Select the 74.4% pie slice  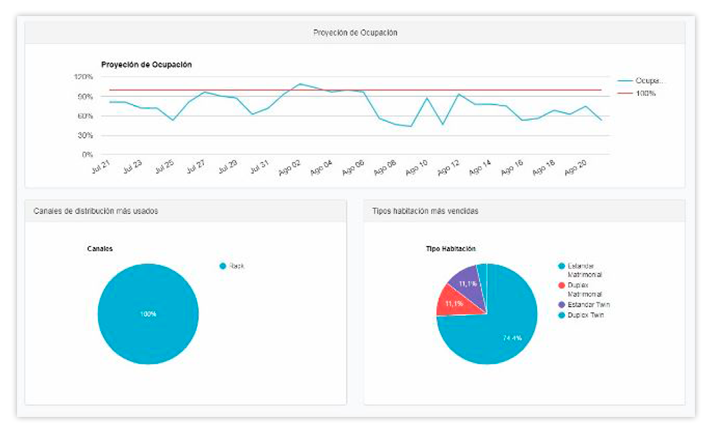pyautogui.click(x=500, y=330)
